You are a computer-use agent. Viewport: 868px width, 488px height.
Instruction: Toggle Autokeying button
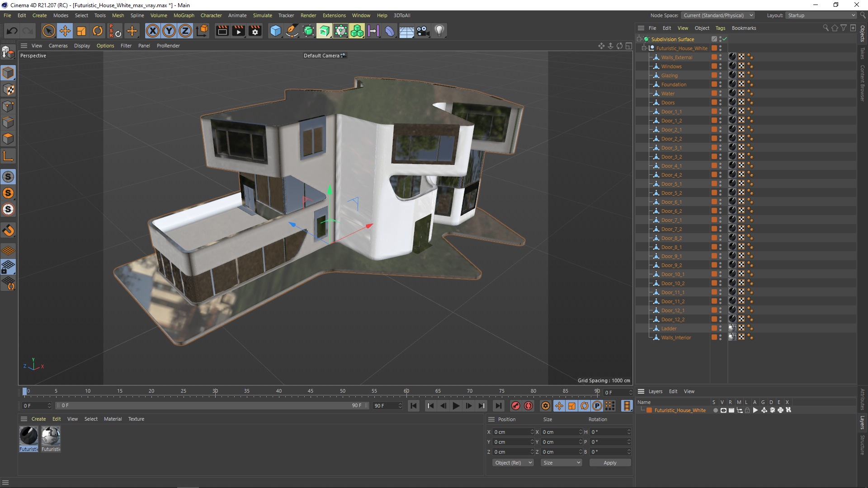528,406
